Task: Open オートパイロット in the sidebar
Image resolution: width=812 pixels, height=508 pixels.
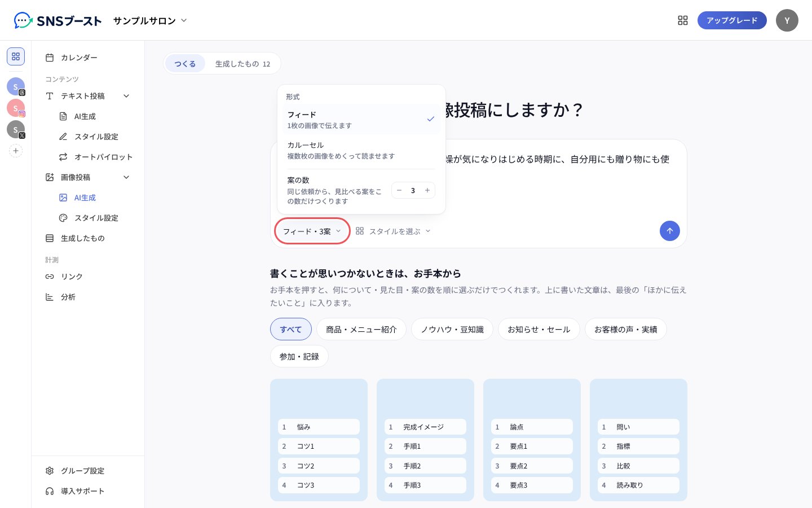Action: pyautogui.click(x=95, y=157)
